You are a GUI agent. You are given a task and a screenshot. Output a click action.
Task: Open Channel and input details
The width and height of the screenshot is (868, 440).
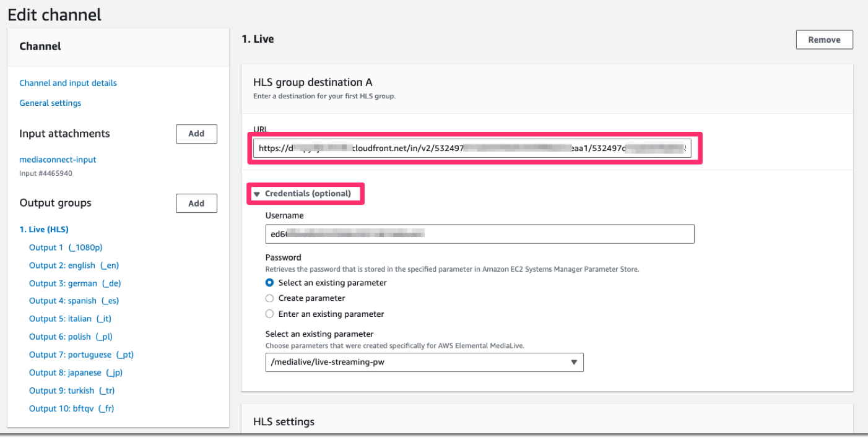click(x=68, y=83)
